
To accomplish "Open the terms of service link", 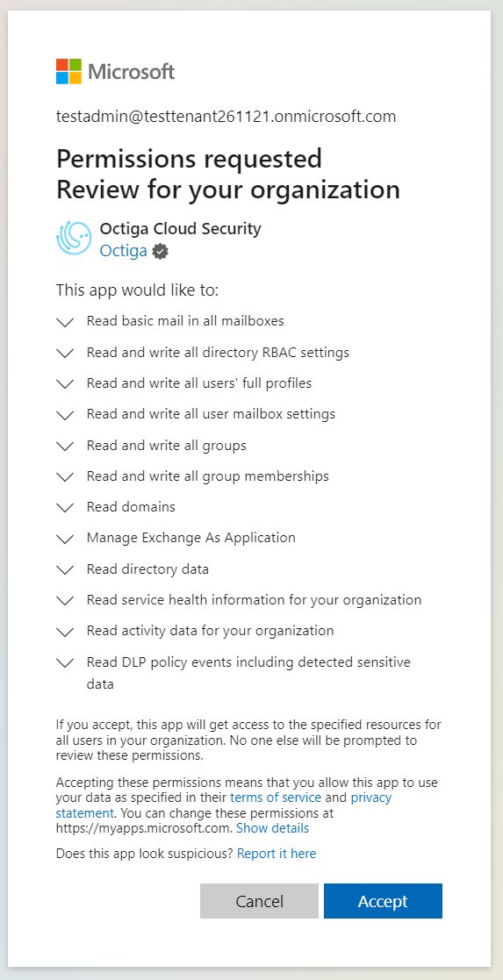I will [276, 798].
